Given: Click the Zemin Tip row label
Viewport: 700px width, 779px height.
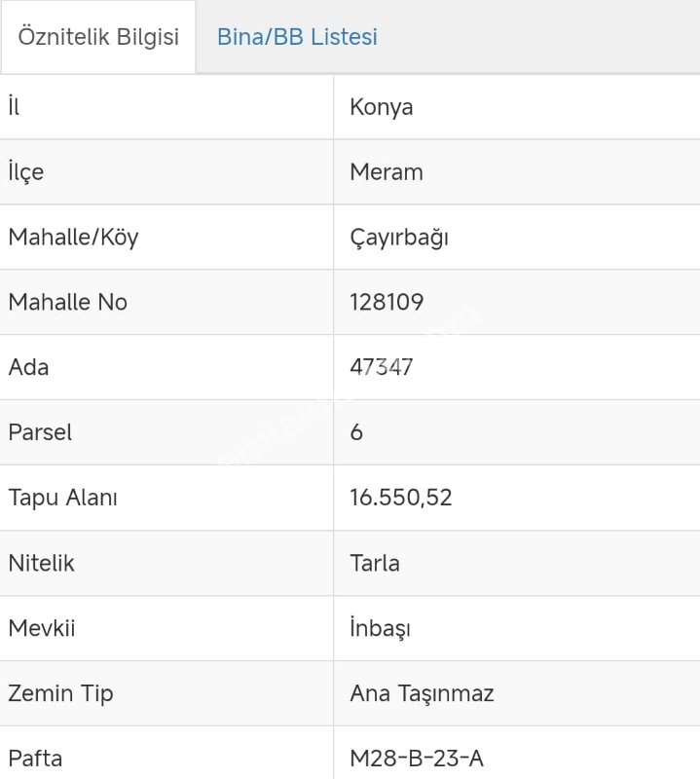Looking at the screenshot, I should coord(60,693).
